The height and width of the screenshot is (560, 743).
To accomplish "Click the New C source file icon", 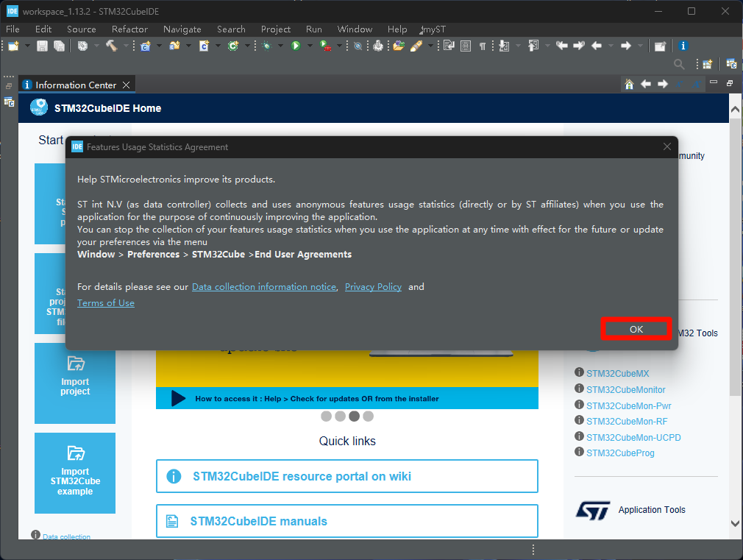I will (x=205, y=46).
